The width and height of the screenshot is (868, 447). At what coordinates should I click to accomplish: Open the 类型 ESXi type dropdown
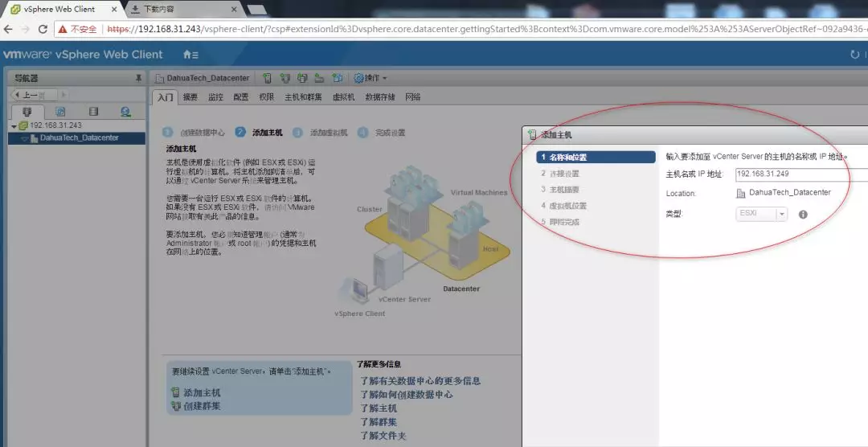click(761, 214)
